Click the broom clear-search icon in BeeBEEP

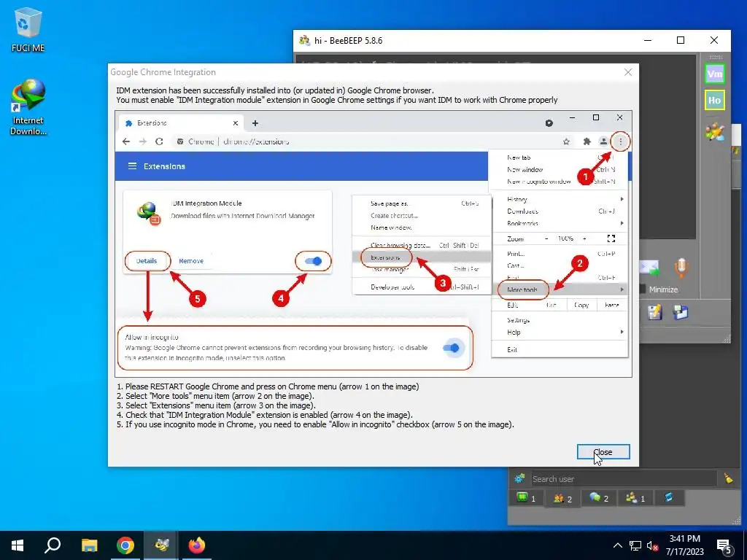728,478
